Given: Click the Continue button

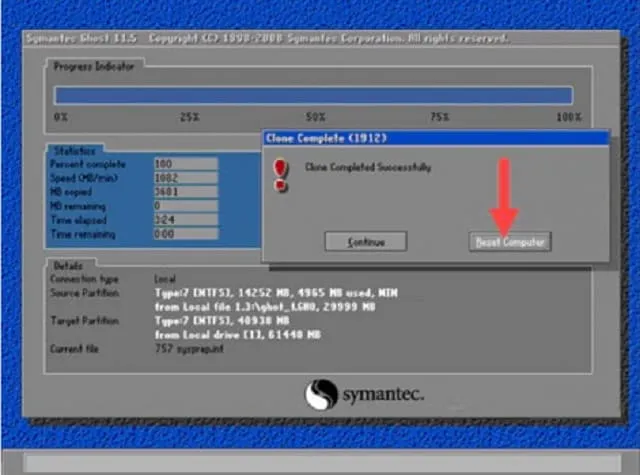Looking at the screenshot, I should pyautogui.click(x=366, y=242).
